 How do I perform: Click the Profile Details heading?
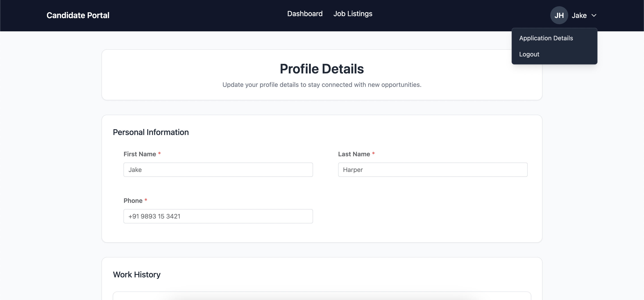tap(322, 69)
